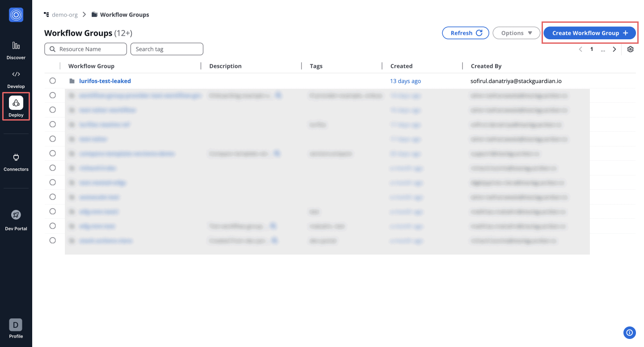Open the Discover section in sidebar

[16, 50]
